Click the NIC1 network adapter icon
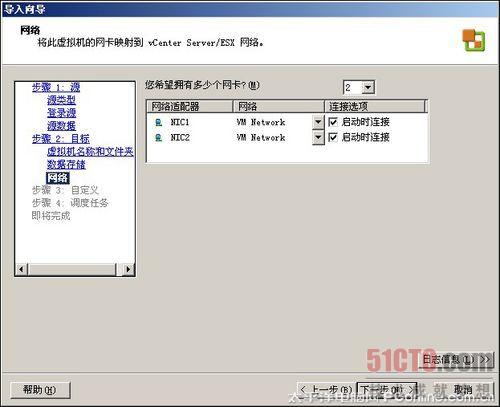Image resolution: width=500 pixels, height=407 pixels. [x=159, y=122]
